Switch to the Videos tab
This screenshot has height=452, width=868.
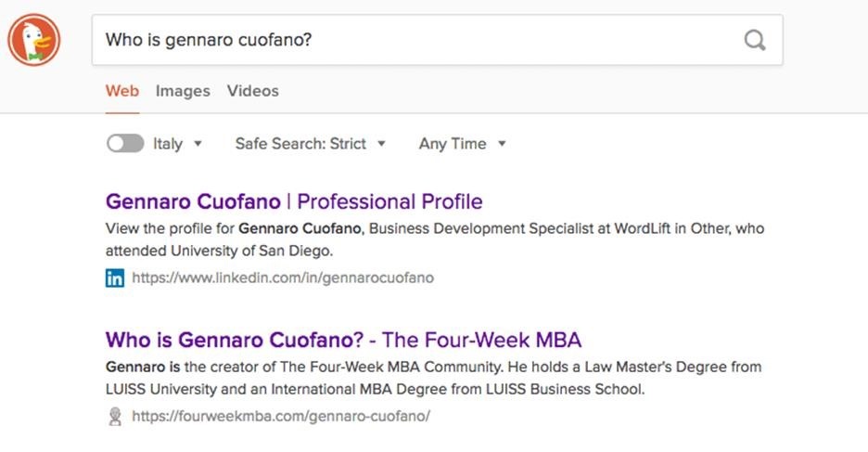point(252,91)
